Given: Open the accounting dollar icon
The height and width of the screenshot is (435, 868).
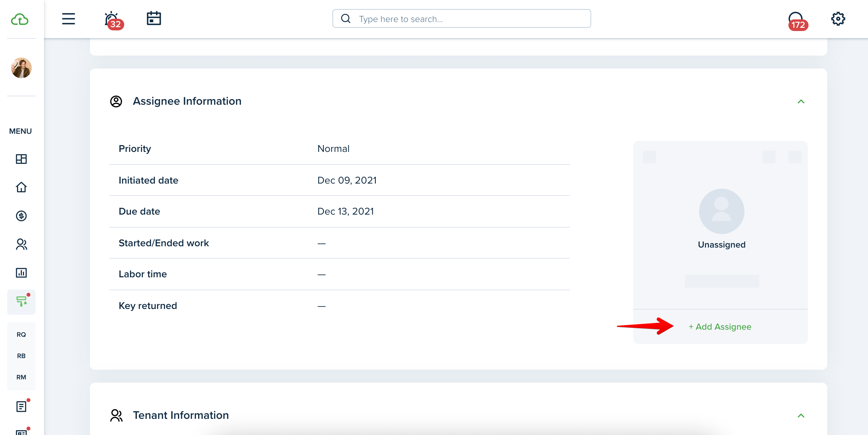Looking at the screenshot, I should tap(21, 216).
